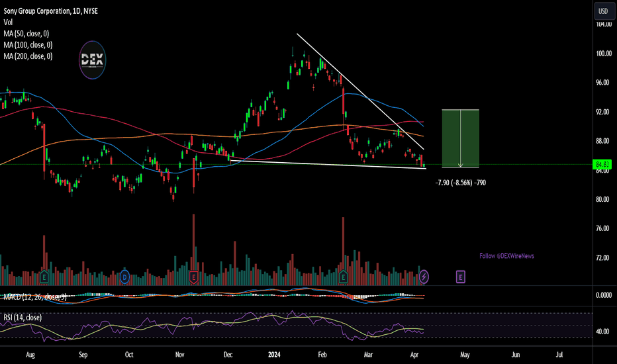
Task: Open the upcoming purple 'E' earnings marker
Action: point(460,277)
